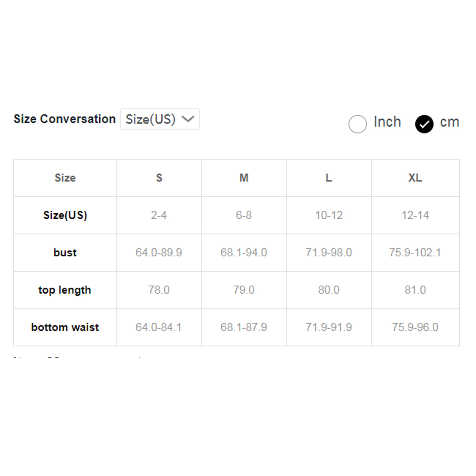
Task: Click the 75.9-102.1 bust cell
Action: click(415, 253)
